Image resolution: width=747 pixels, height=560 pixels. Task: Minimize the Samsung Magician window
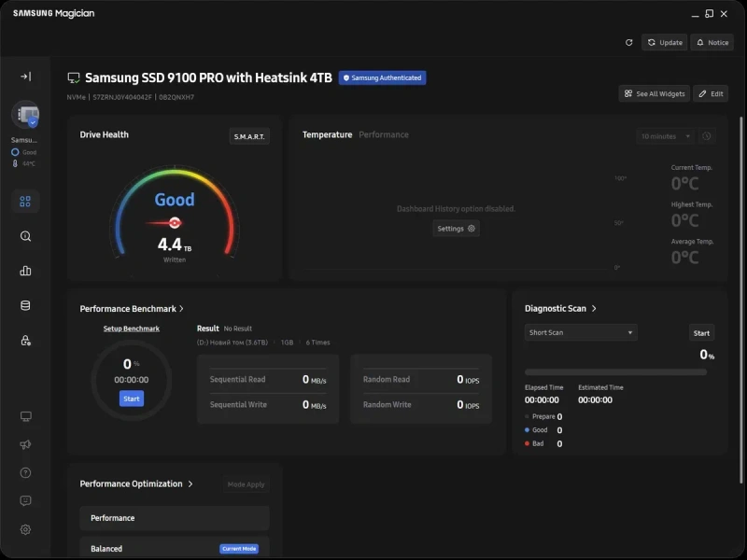click(695, 14)
